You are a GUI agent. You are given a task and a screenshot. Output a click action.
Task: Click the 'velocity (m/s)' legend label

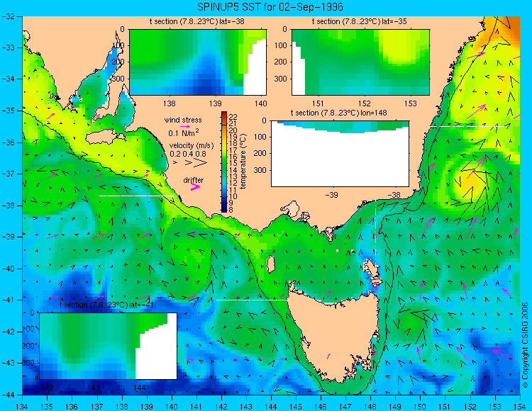click(192, 146)
